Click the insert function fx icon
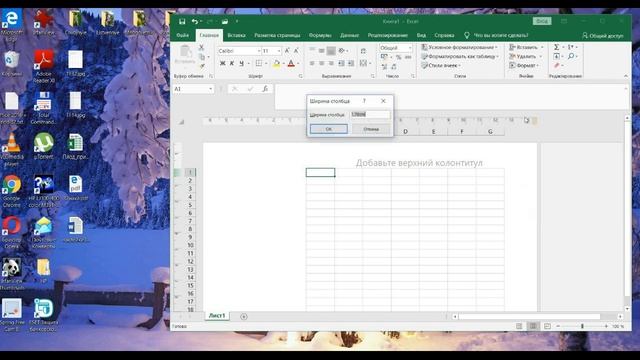Viewport: 640px width, 360px height. coord(265,89)
